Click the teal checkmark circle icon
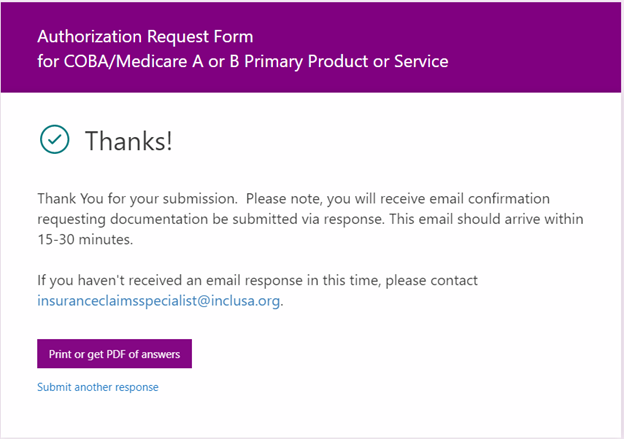This screenshot has height=439, width=624. tap(54, 140)
